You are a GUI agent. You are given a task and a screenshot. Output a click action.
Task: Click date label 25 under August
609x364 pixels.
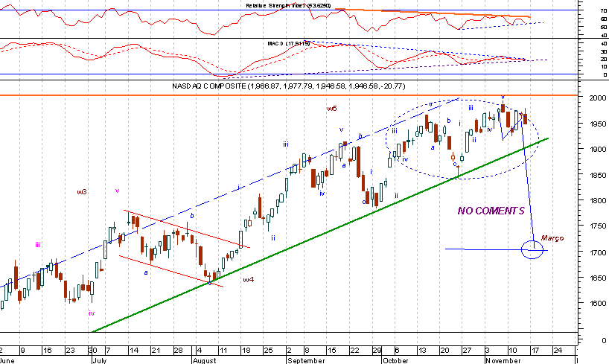tap(268, 351)
